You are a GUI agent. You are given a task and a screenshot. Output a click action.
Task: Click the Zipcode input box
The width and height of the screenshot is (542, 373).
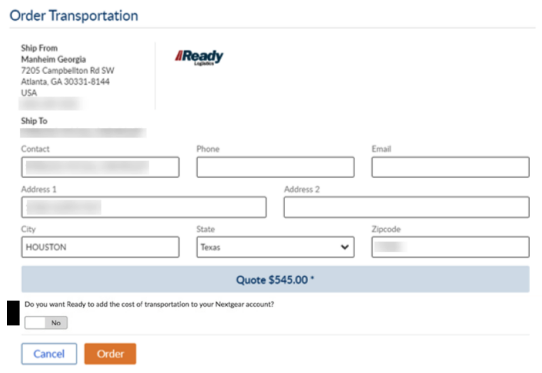pos(450,247)
